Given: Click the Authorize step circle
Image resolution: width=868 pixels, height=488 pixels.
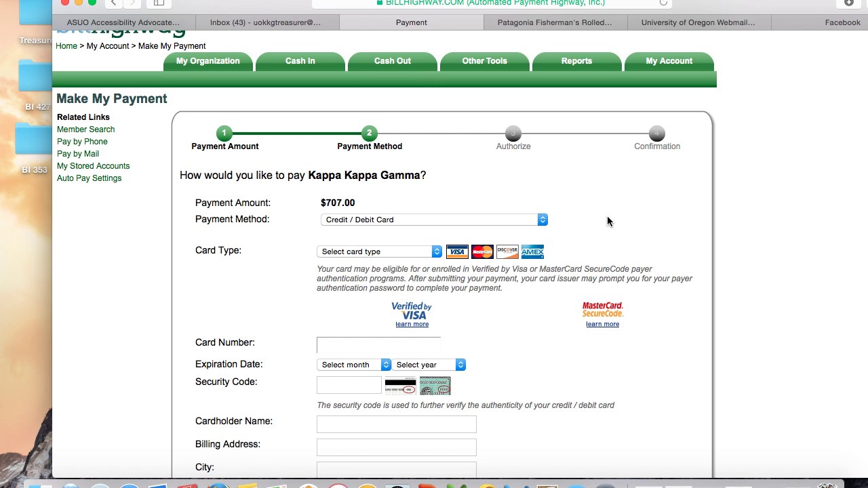Looking at the screenshot, I should point(513,133).
